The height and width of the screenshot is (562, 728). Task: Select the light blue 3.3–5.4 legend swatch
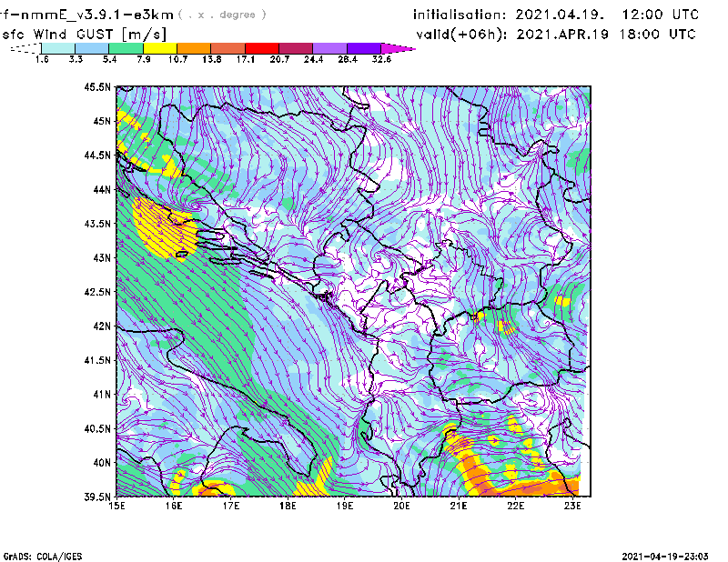[92, 48]
